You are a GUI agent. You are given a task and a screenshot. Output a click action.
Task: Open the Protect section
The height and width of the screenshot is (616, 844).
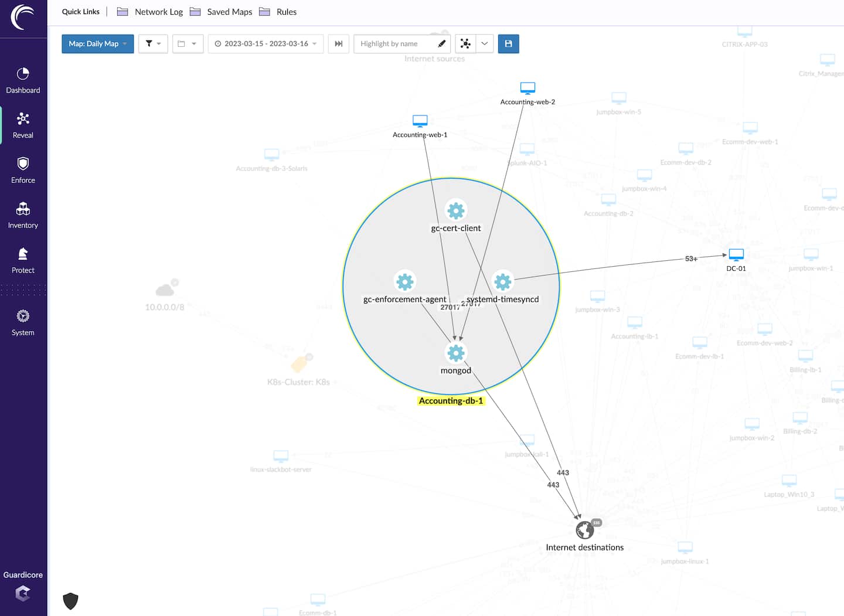[x=23, y=260]
